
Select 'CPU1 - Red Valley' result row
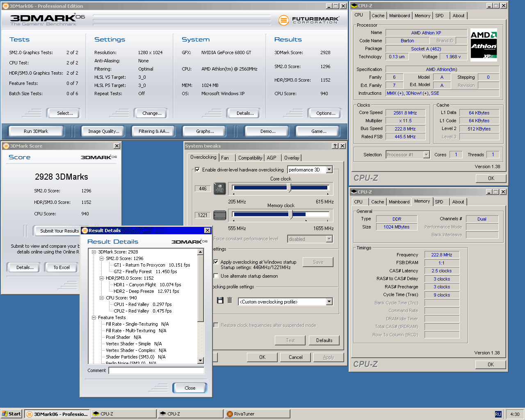(x=142, y=304)
